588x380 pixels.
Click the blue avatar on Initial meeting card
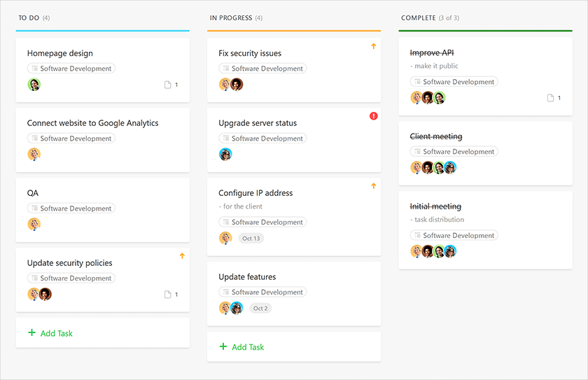pyautogui.click(x=450, y=251)
